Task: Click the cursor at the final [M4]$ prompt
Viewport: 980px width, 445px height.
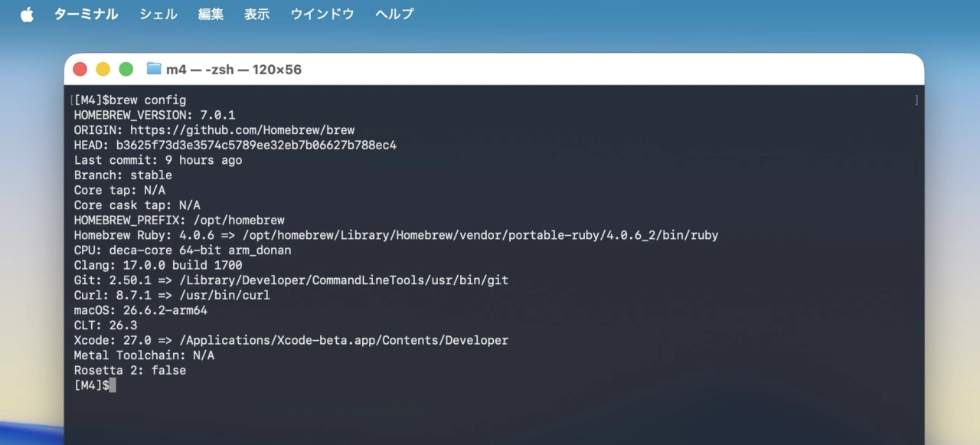Action: point(113,385)
